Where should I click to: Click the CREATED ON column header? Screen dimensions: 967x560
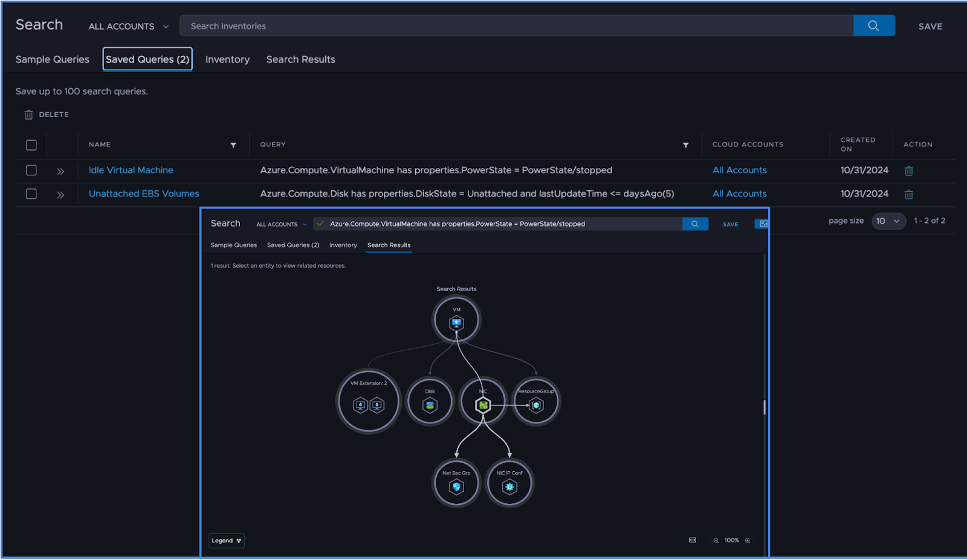[x=858, y=144]
